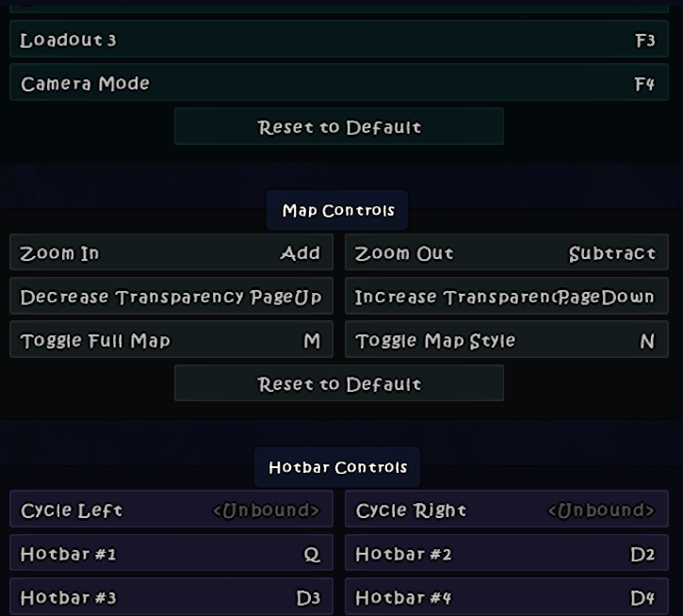Change the Zoom In keybinding

click(x=171, y=253)
